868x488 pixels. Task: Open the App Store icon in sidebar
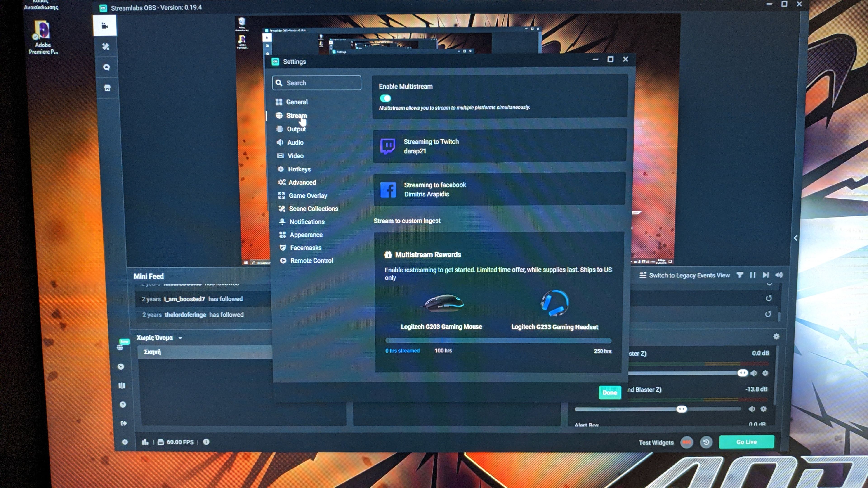pos(107,88)
